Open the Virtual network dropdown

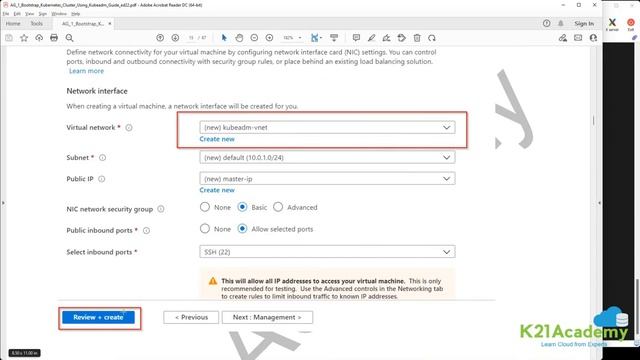(327, 127)
